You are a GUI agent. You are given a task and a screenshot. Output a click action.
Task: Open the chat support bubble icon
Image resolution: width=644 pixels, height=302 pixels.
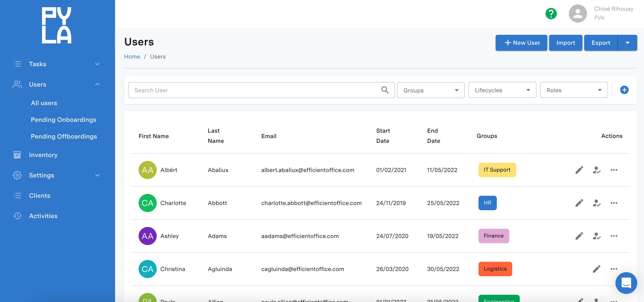pos(626,283)
